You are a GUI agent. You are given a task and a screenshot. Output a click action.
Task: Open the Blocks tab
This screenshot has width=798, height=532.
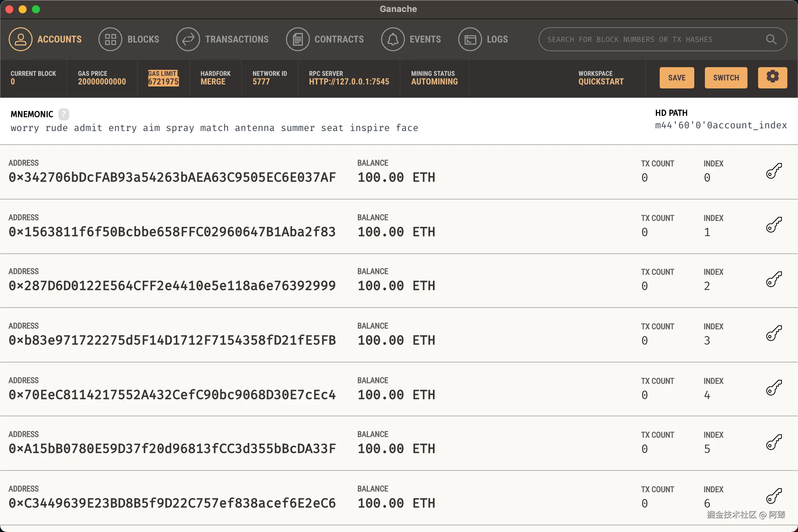click(129, 39)
